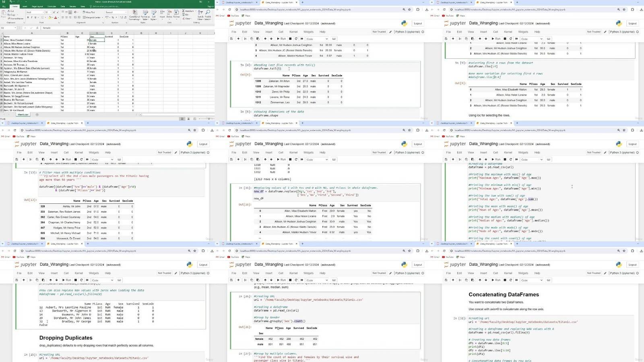Click Not Trusted in the groupby notebook

pyautogui.click(x=379, y=273)
